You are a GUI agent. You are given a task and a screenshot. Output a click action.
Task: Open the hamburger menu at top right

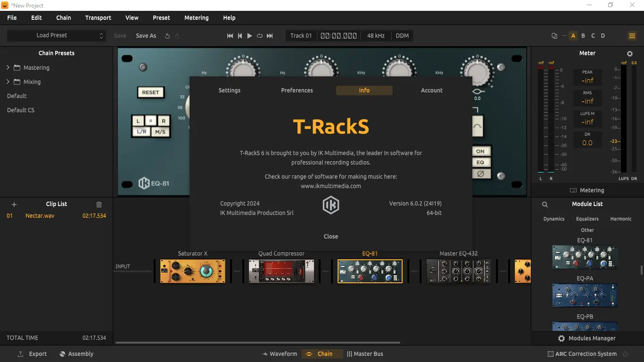tap(632, 35)
